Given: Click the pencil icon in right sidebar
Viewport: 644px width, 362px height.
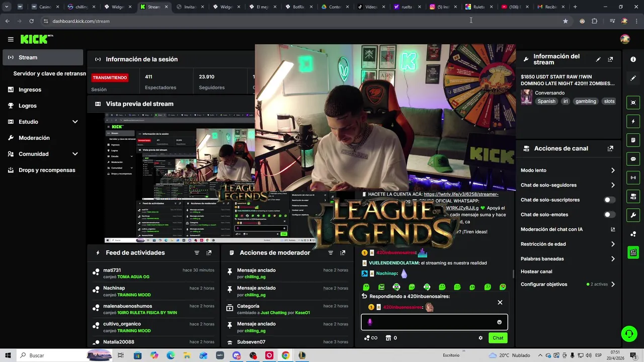Looking at the screenshot, I should pyautogui.click(x=633, y=78).
